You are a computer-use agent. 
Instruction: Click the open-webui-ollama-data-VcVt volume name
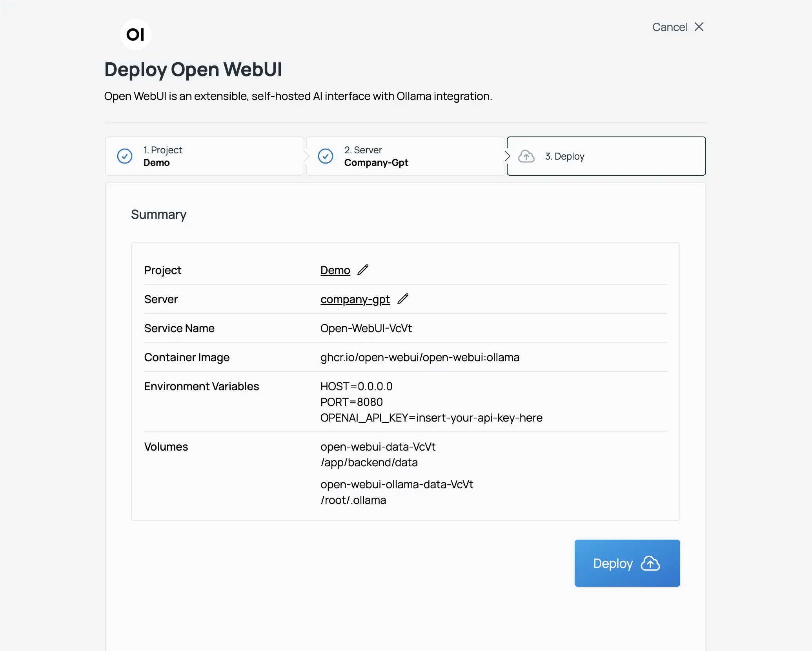(397, 484)
